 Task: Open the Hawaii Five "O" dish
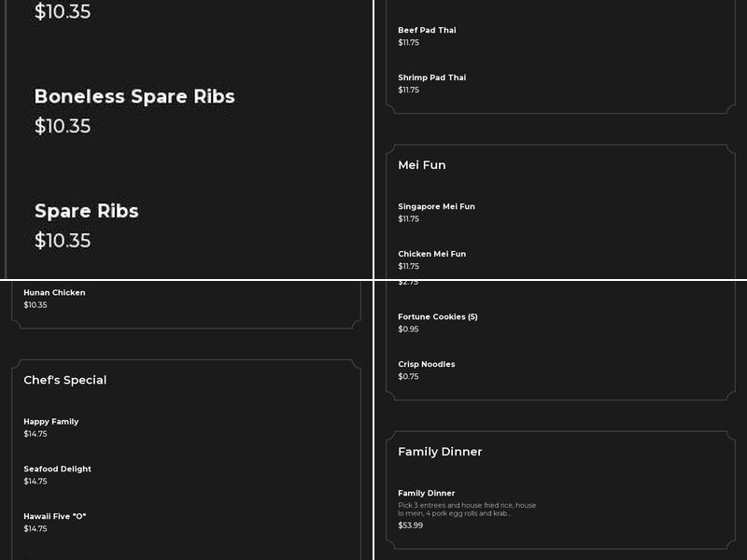[55, 516]
